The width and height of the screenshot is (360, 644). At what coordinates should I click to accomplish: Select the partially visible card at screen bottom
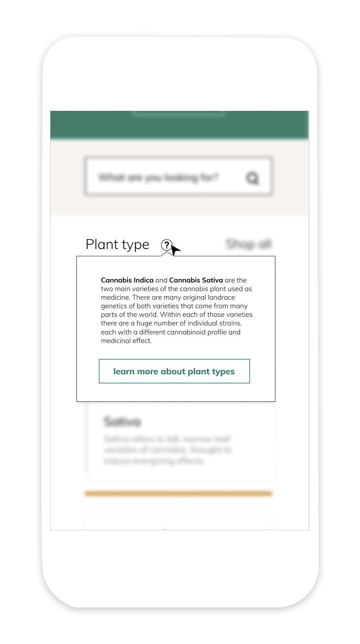click(179, 521)
